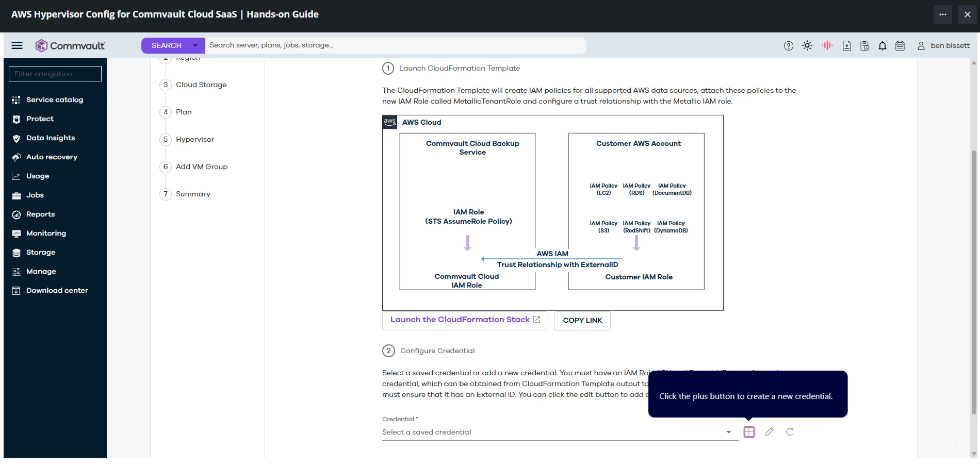
Task: Open Protect in the sidebar
Action: point(40,119)
